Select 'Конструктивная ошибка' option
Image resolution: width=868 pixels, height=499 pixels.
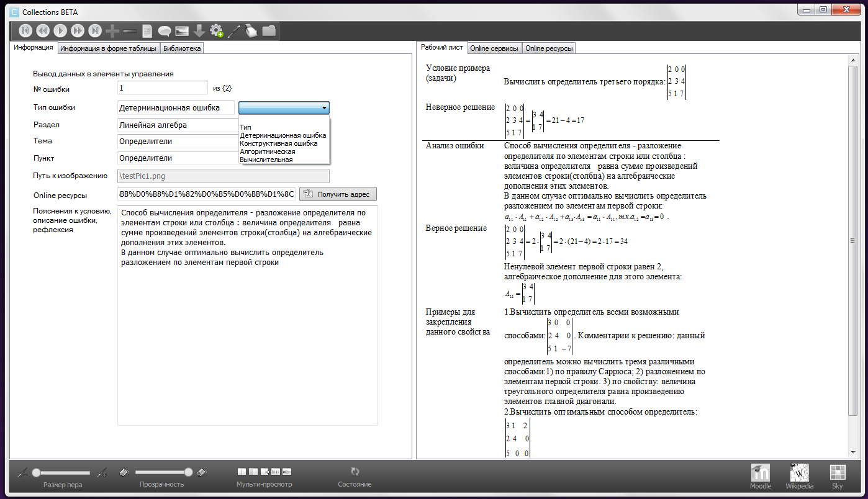click(279, 143)
